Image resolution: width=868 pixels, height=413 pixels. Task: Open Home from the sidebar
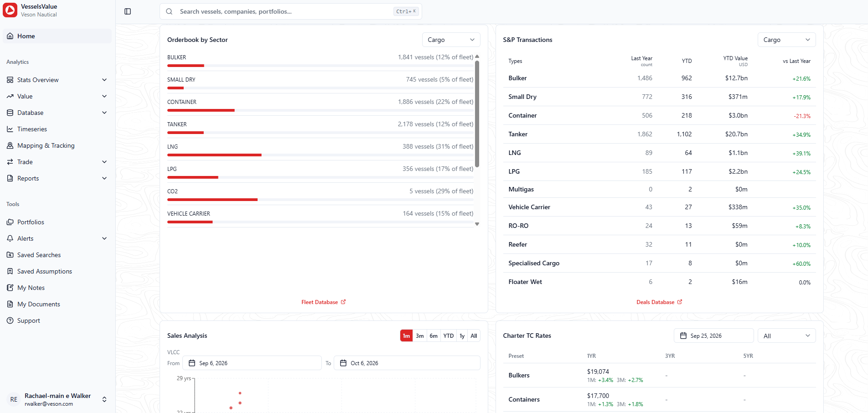click(57, 36)
